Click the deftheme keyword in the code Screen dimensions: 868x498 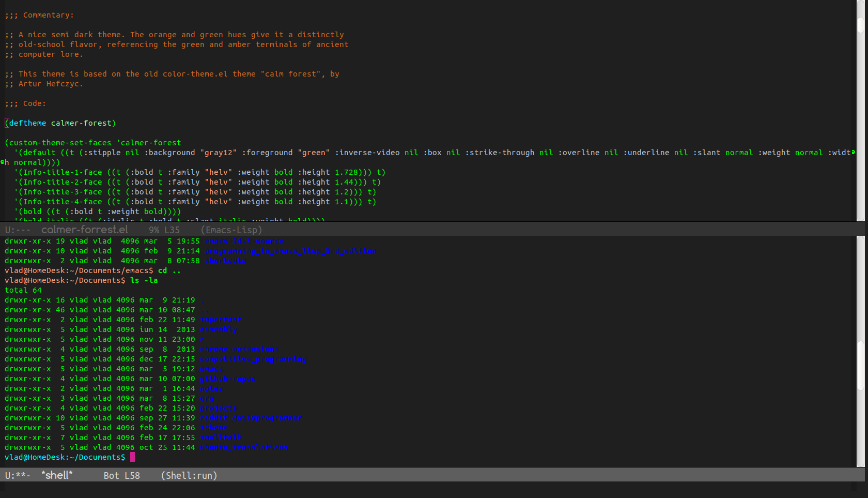(28, 123)
